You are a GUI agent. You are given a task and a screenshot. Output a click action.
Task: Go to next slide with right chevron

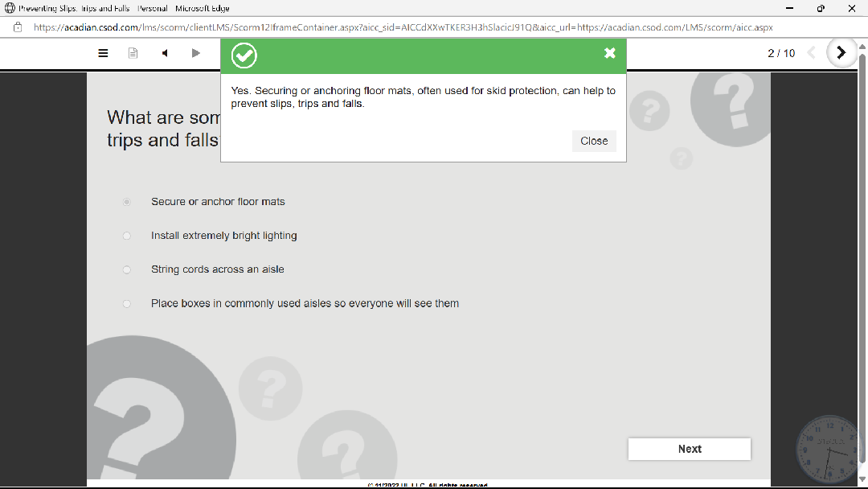pos(841,53)
